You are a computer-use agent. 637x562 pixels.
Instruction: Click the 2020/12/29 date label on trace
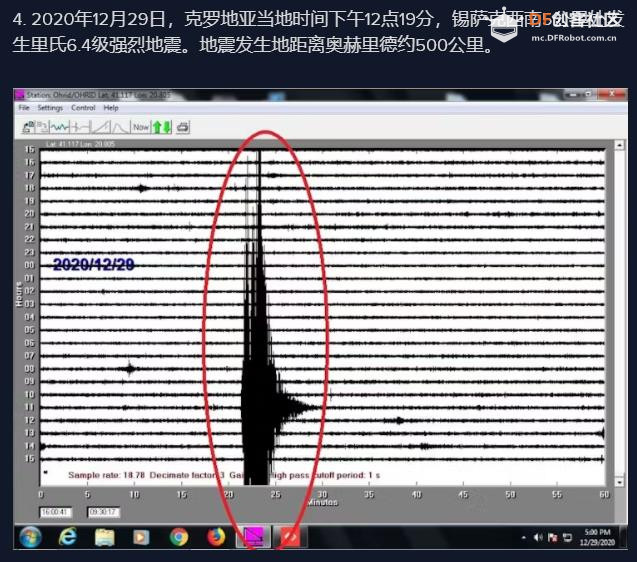tap(93, 265)
